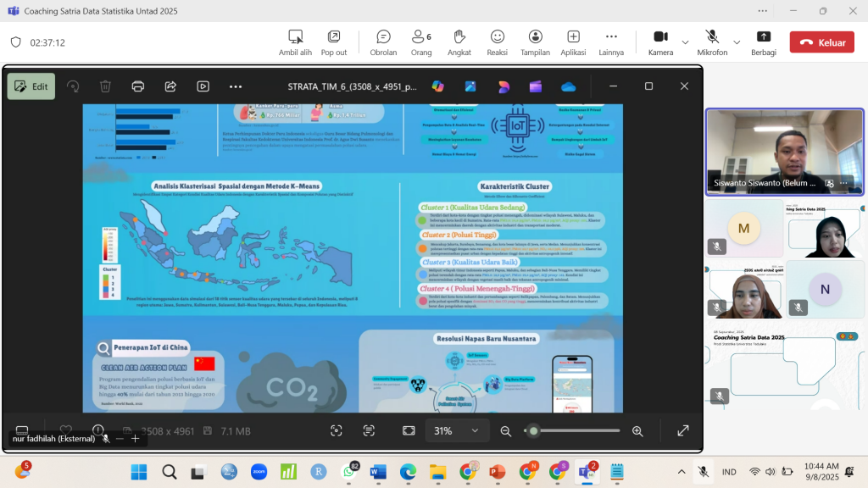Open the Reaksi reactions menu

[498, 42]
